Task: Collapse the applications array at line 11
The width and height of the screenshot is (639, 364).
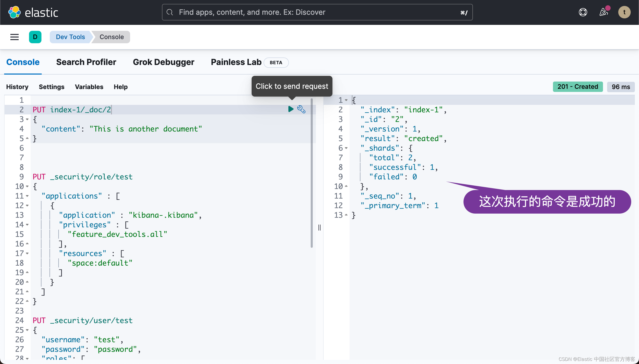Action: [x=27, y=196]
